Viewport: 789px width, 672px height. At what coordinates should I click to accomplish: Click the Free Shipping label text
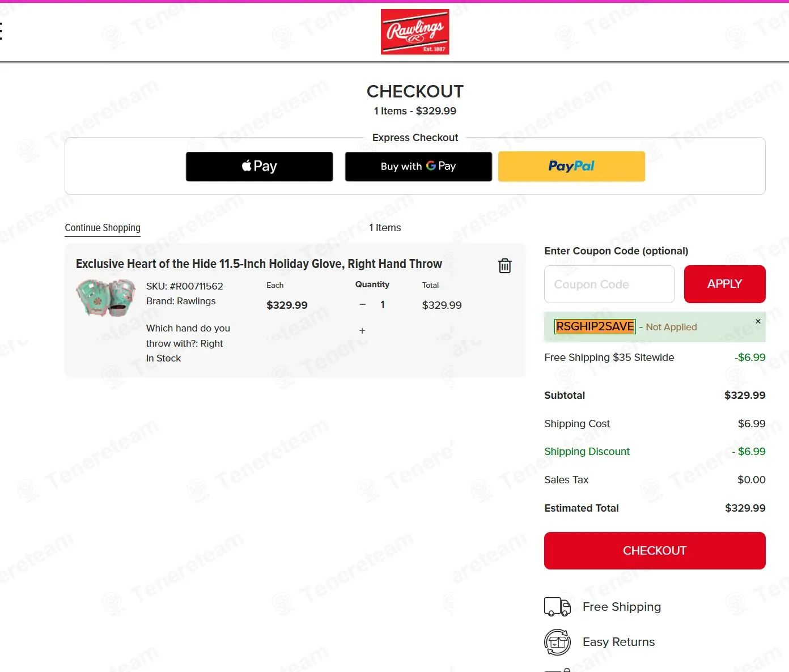tap(622, 607)
